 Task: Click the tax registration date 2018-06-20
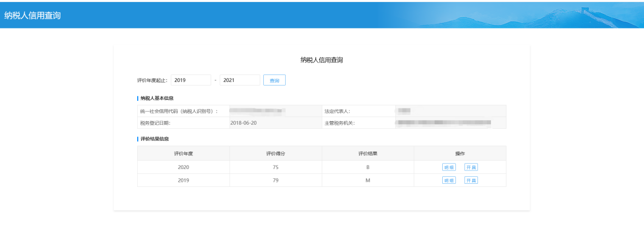tap(243, 123)
